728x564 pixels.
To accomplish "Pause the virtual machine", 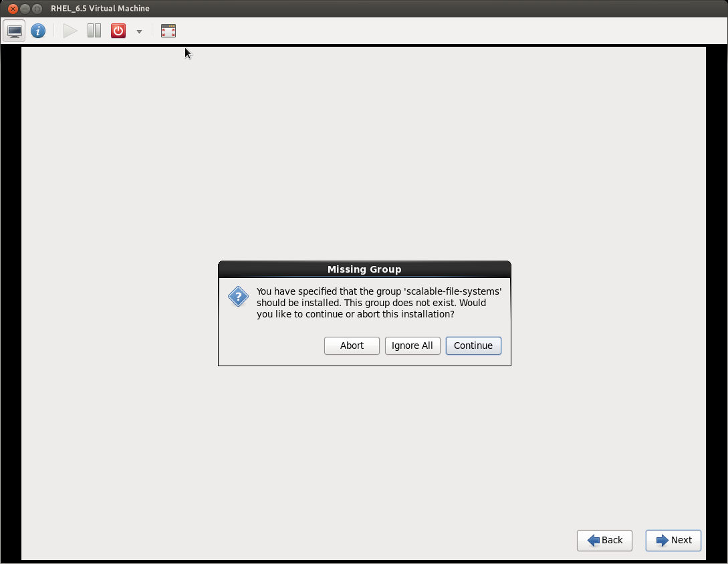I will [x=94, y=31].
